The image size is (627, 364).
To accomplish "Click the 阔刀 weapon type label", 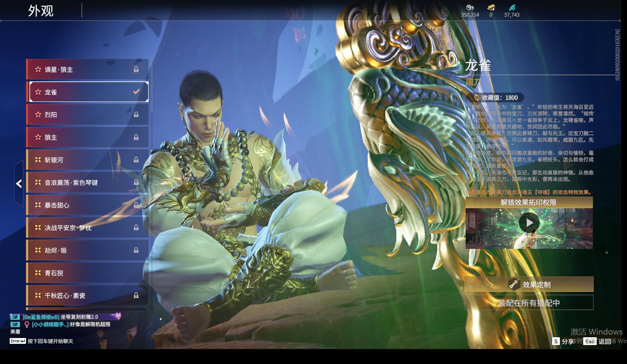I will point(473,83).
